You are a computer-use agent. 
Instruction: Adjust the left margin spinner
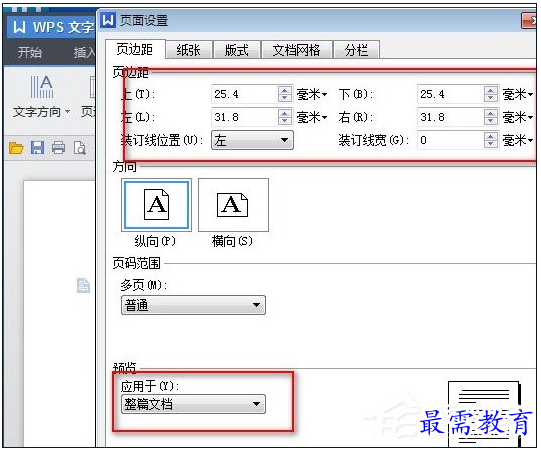click(x=284, y=117)
